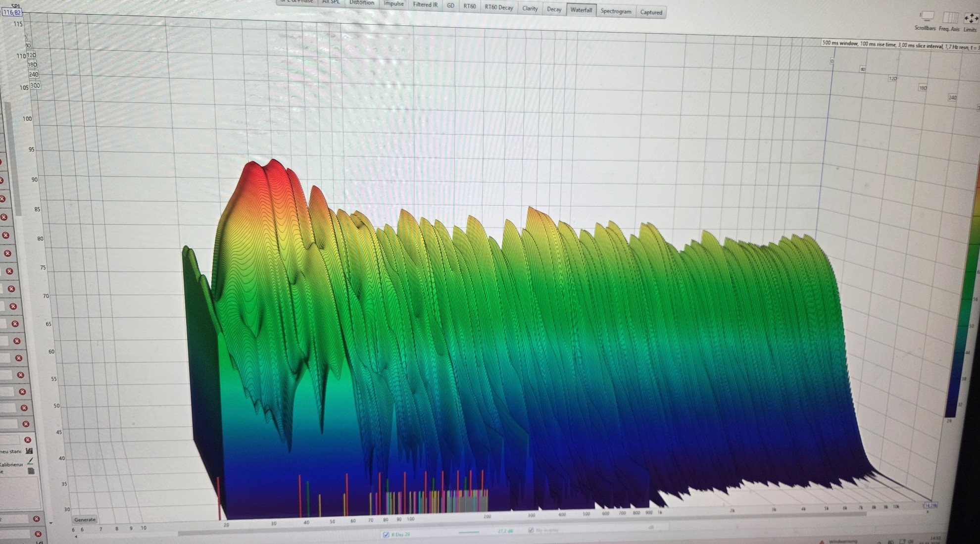This screenshot has height=544, width=980.
Task: Click the R Dez 29 trace color line
Action: (x=469, y=532)
